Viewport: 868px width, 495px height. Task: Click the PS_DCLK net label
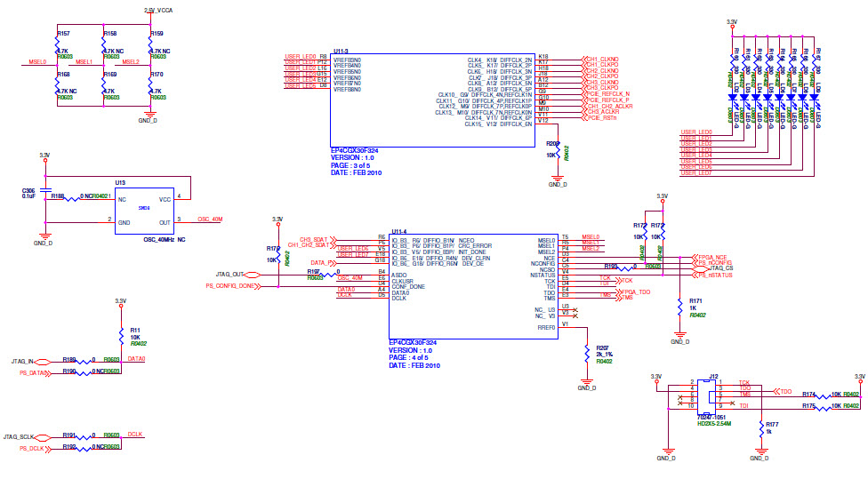(x=32, y=449)
